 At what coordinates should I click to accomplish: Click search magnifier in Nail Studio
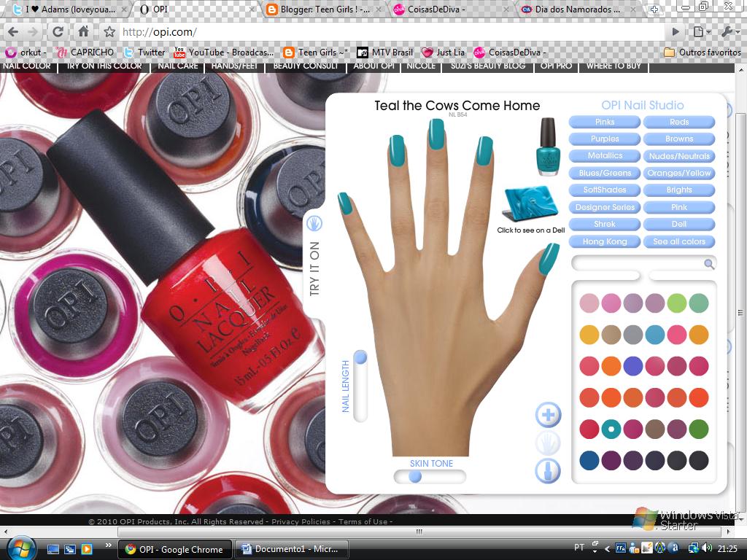709,264
